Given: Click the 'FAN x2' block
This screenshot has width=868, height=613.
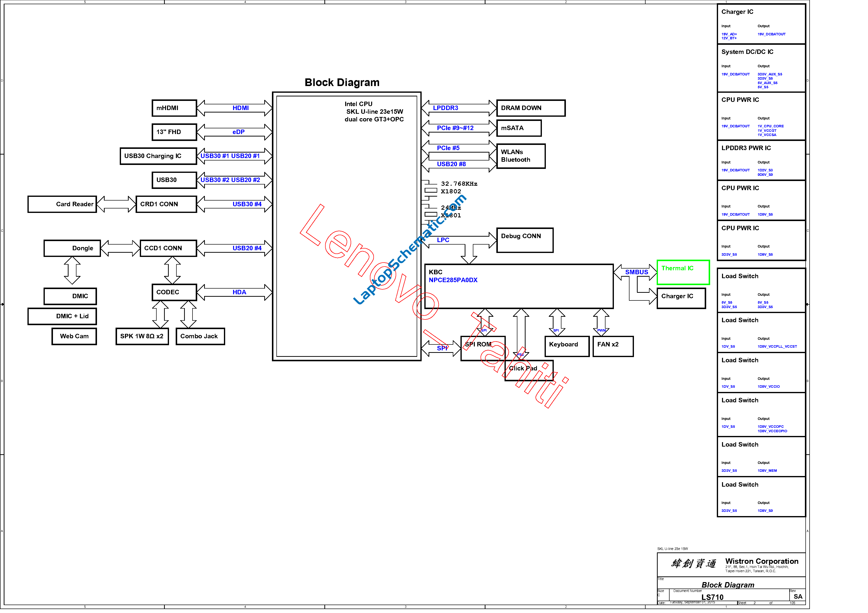Looking at the screenshot, I should 613,346.
